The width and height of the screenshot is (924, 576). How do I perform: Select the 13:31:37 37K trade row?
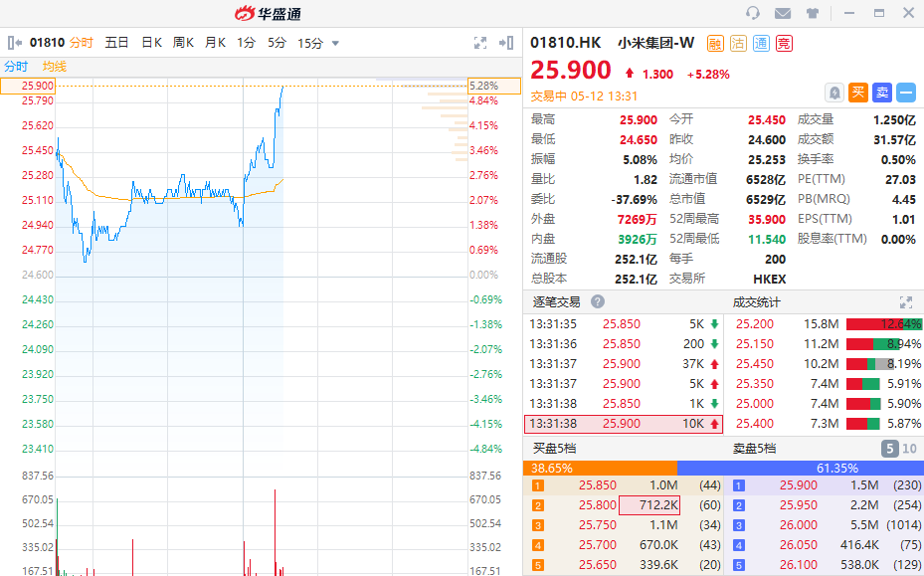point(624,364)
